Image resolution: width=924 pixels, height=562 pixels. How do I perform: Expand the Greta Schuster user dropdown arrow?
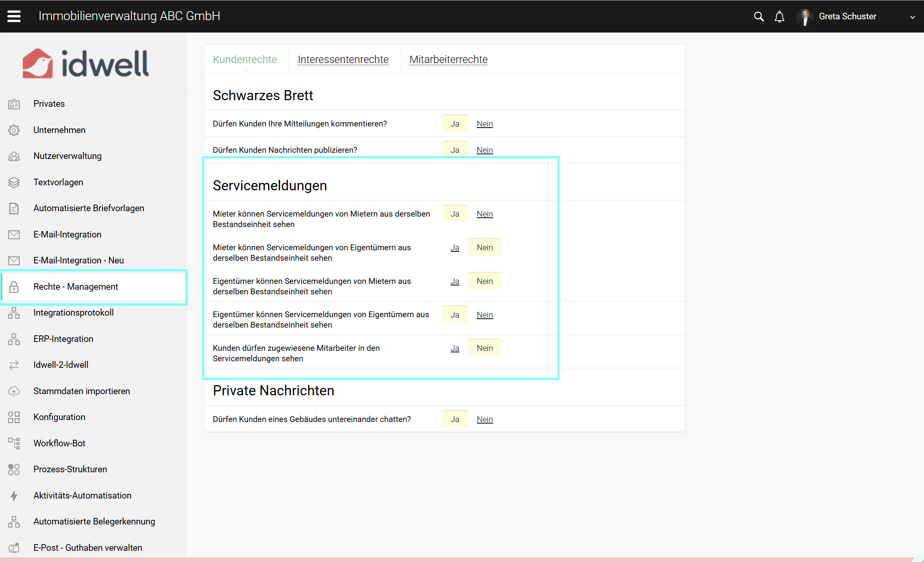coord(912,17)
